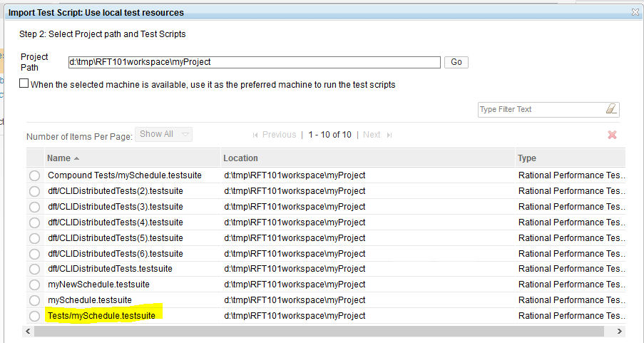Image resolution: width=644 pixels, height=343 pixels.
Task: Select dft/CLIDistributedTests(4).testsuite radio button
Action: [x=34, y=222]
